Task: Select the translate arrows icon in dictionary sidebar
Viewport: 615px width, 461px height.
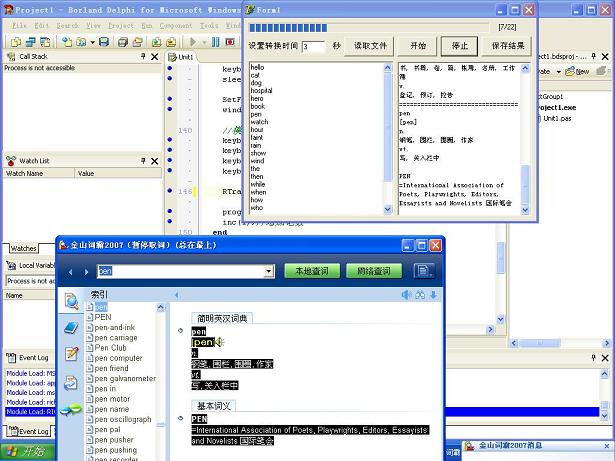Action: (x=71, y=383)
